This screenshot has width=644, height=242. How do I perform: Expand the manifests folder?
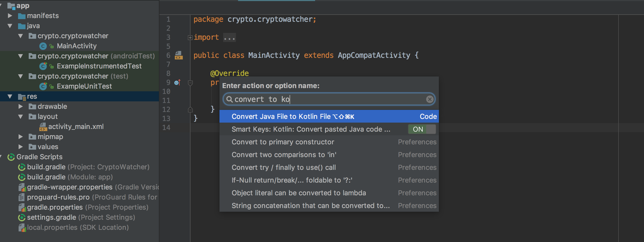10,16
